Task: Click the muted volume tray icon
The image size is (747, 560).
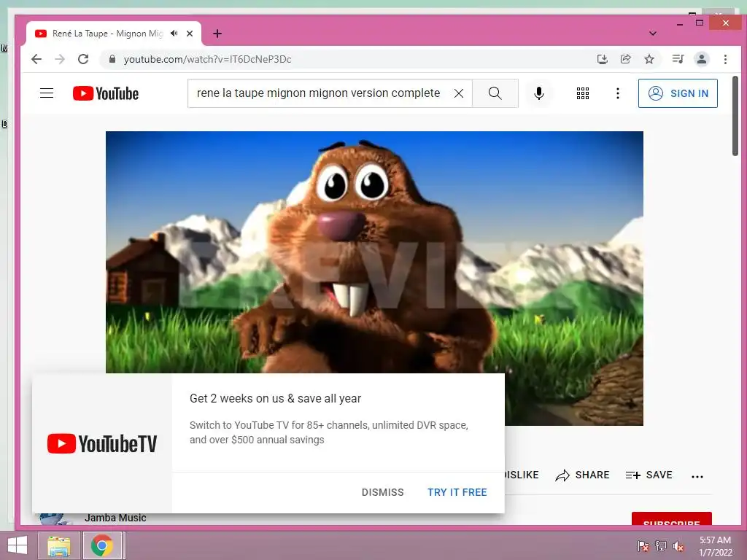Action: [678, 545]
